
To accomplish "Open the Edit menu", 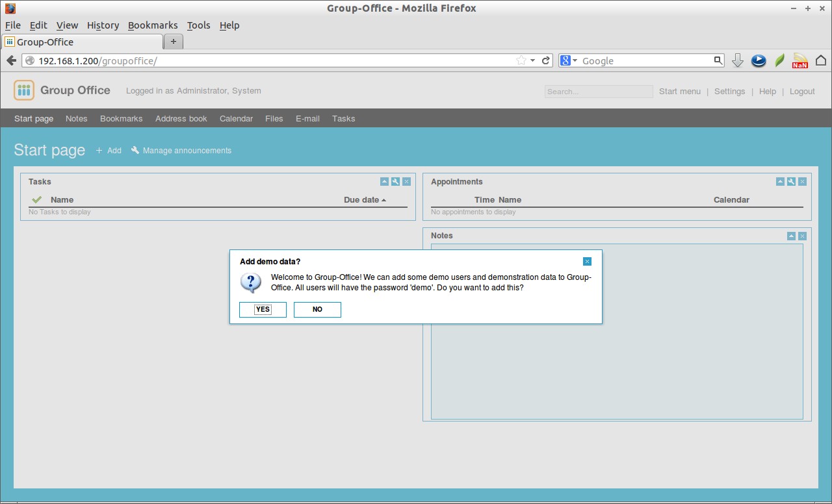I will point(38,25).
